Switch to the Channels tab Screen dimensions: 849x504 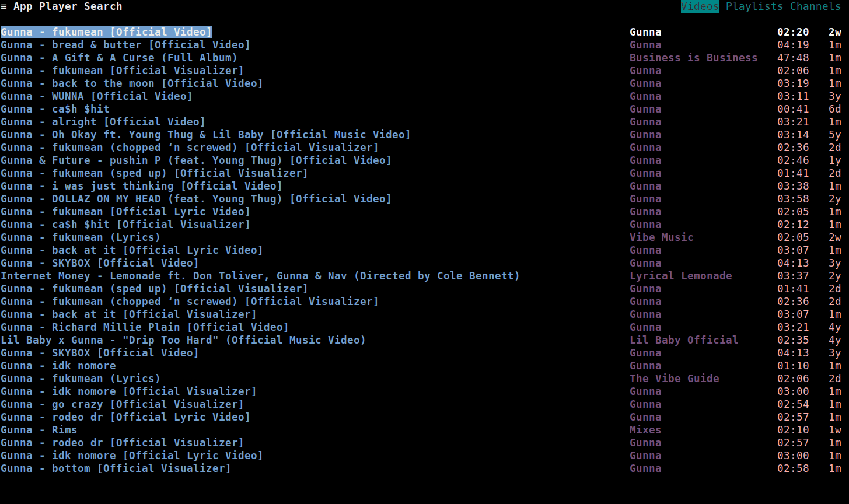click(816, 6)
